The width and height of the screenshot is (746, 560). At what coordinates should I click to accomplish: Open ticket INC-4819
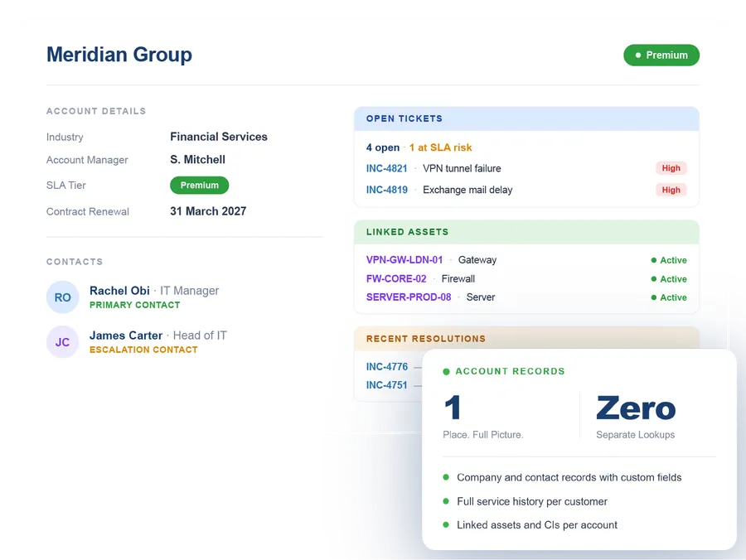(x=386, y=190)
